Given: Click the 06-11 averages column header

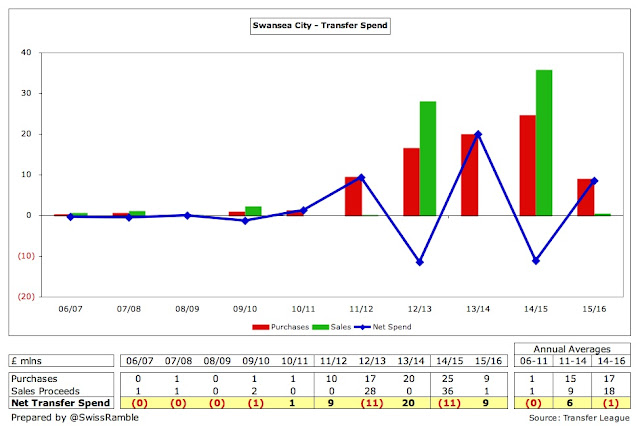Looking at the screenshot, I should point(533,361).
